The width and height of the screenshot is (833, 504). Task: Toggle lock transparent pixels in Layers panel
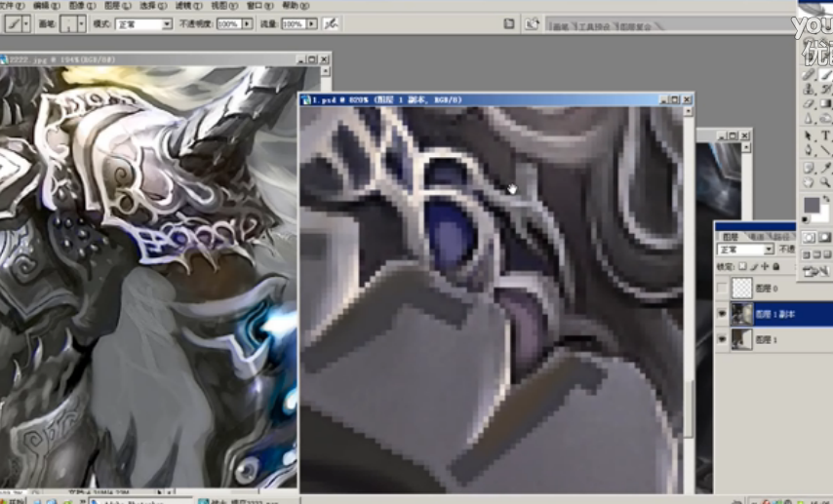(x=742, y=265)
